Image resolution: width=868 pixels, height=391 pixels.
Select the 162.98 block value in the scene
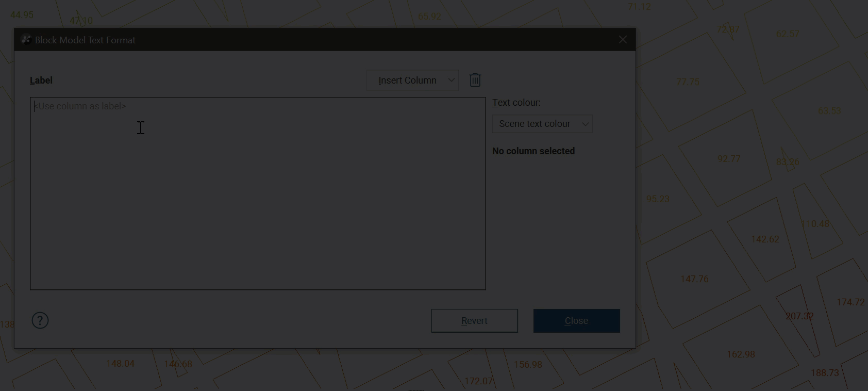point(741,354)
